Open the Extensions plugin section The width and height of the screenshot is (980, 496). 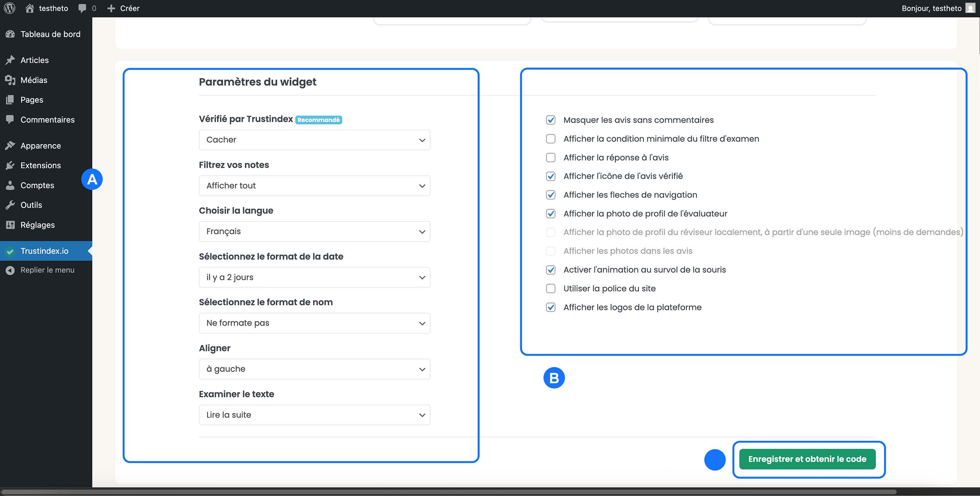pyautogui.click(x=40, y=165)
